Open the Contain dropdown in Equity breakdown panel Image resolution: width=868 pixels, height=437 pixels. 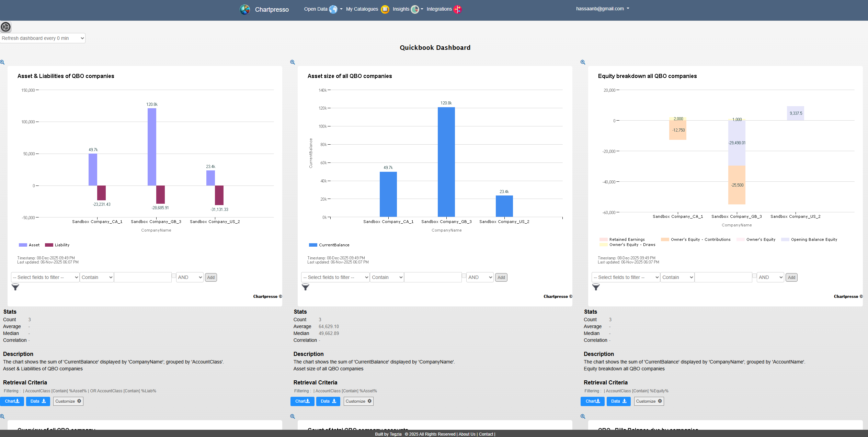[677, 277]
